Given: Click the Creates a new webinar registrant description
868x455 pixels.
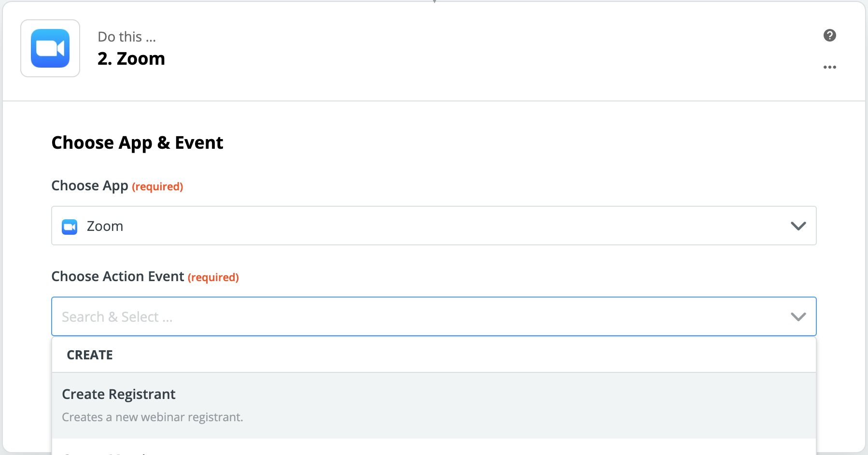Looking at the screenshot, I should tap(153, 417).
